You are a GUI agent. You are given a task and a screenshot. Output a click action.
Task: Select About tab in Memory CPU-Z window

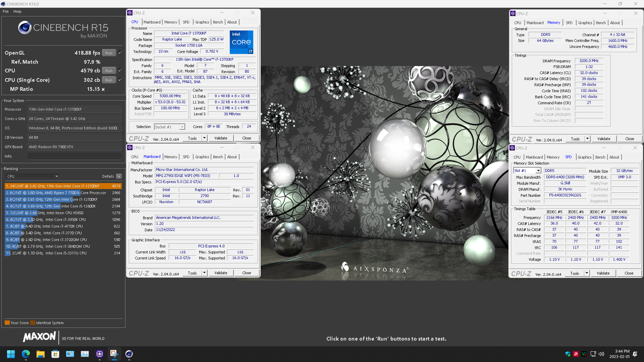[x=615, y=23]
